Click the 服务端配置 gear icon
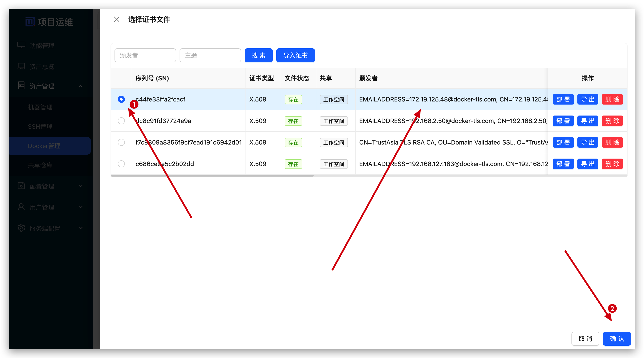Screen dimensions: 644x358 [21, 228]
